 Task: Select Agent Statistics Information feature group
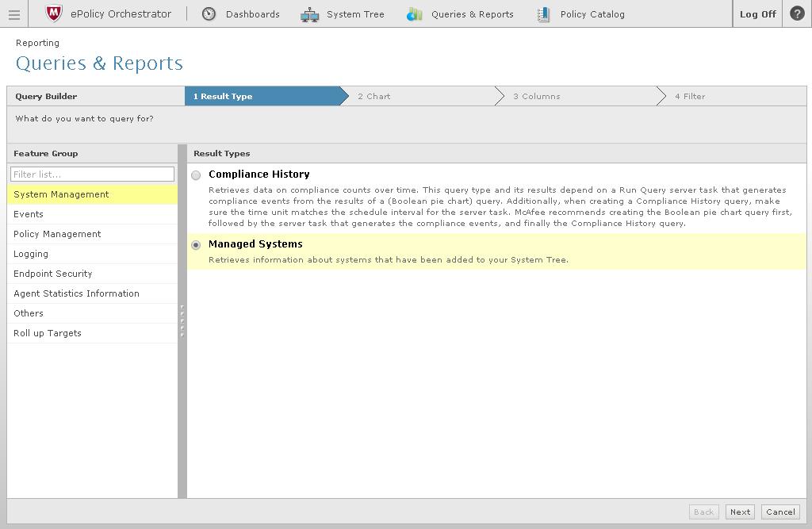(x=92, y=293)
